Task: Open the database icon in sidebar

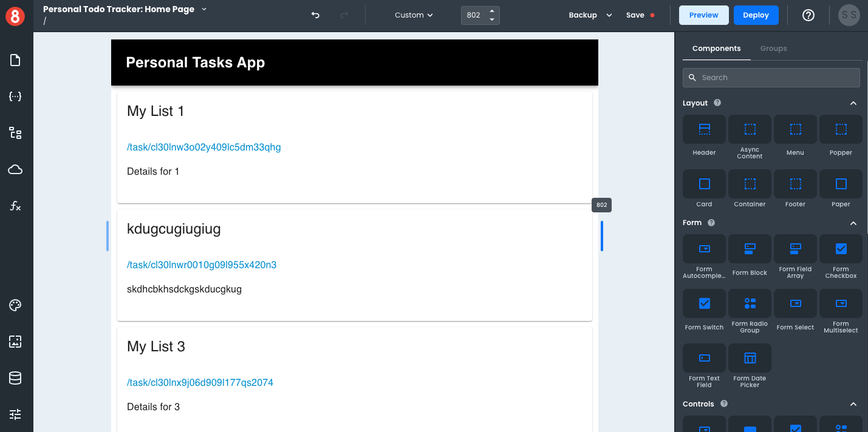Action: click(x=15, y=378)
